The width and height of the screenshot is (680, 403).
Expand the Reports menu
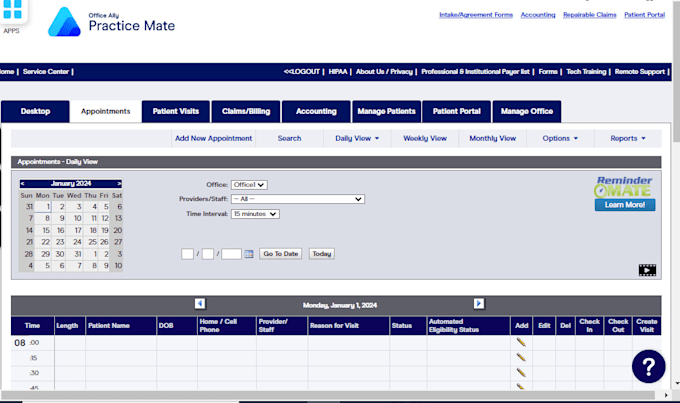click(628, 138)
